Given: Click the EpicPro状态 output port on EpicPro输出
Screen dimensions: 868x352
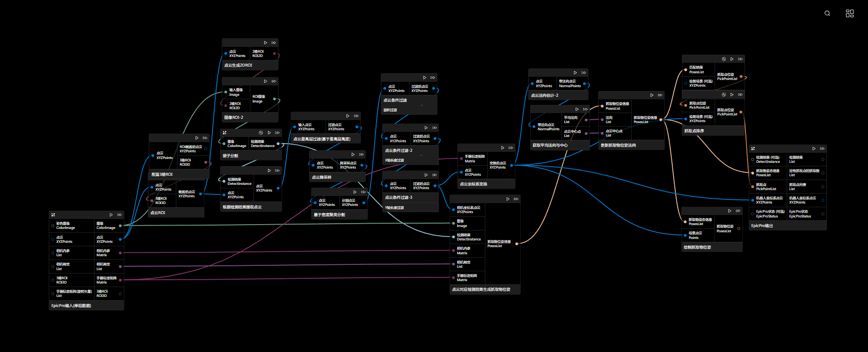Looking at the screenshot, I should pyautogui.click(x=823, y=214).
